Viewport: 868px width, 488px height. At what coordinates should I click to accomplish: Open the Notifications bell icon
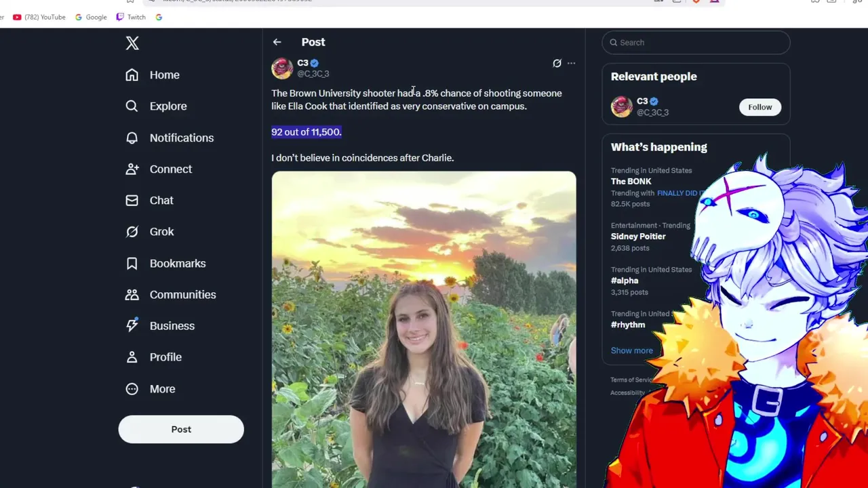(132, 138)
